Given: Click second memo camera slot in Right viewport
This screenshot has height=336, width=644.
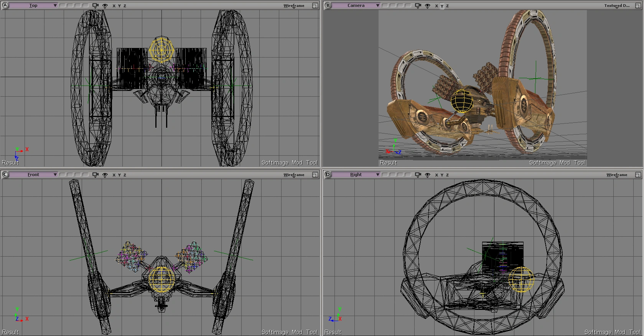Looking at the screenshot, I should coord(393,175).
